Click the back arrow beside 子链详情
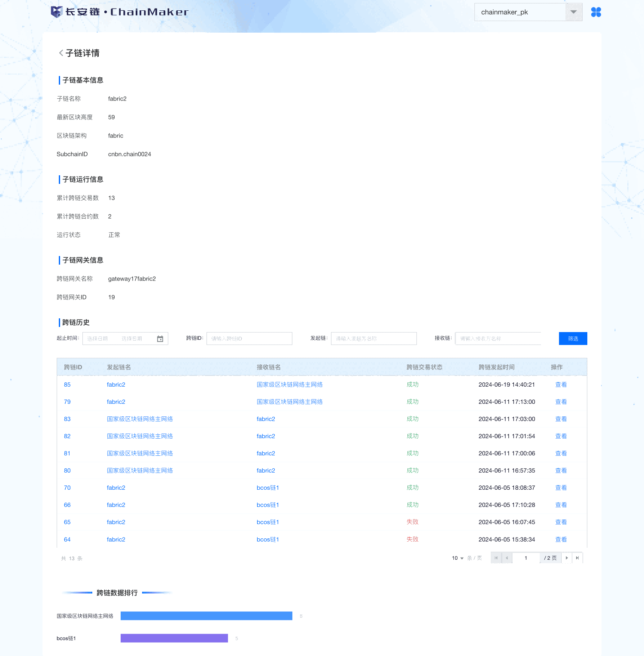 coord(61,53)
